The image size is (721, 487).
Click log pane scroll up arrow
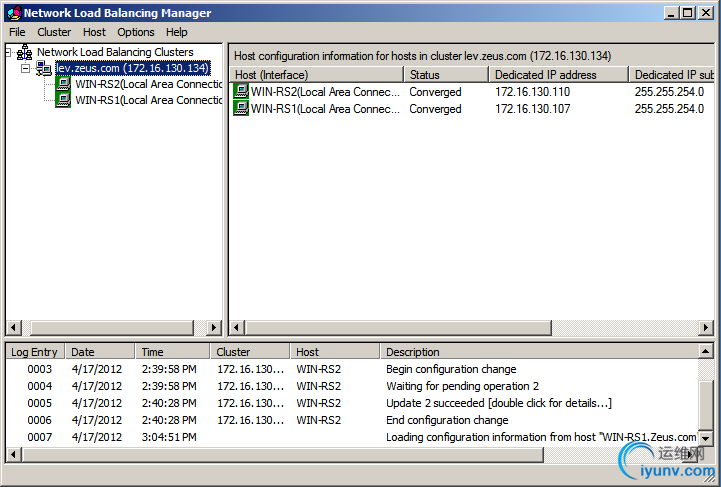[x=705, y=351]
